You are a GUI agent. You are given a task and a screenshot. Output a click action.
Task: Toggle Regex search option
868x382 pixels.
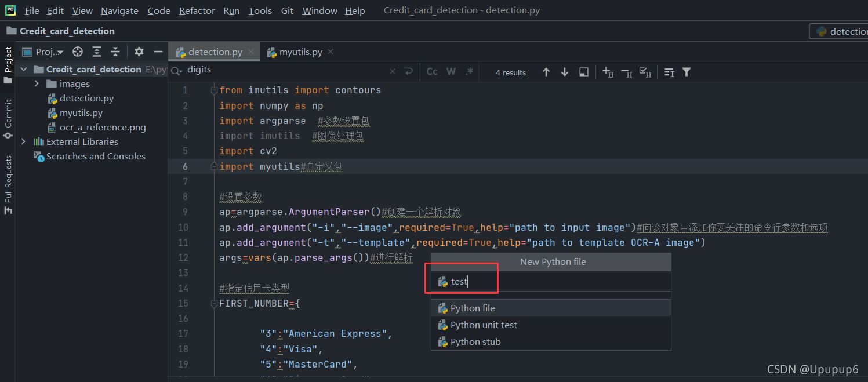470,72
